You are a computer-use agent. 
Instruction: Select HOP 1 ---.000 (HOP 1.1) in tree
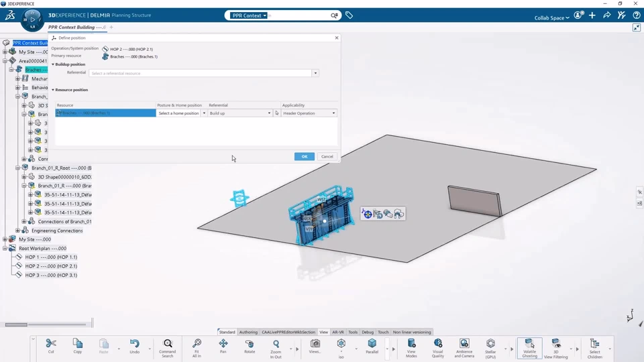click(x=51, y=257)
